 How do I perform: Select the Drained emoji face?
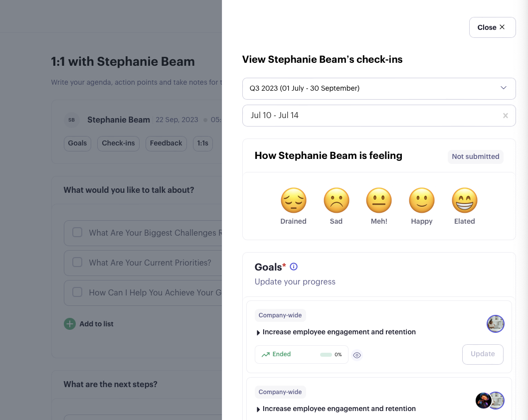[293, 200]
